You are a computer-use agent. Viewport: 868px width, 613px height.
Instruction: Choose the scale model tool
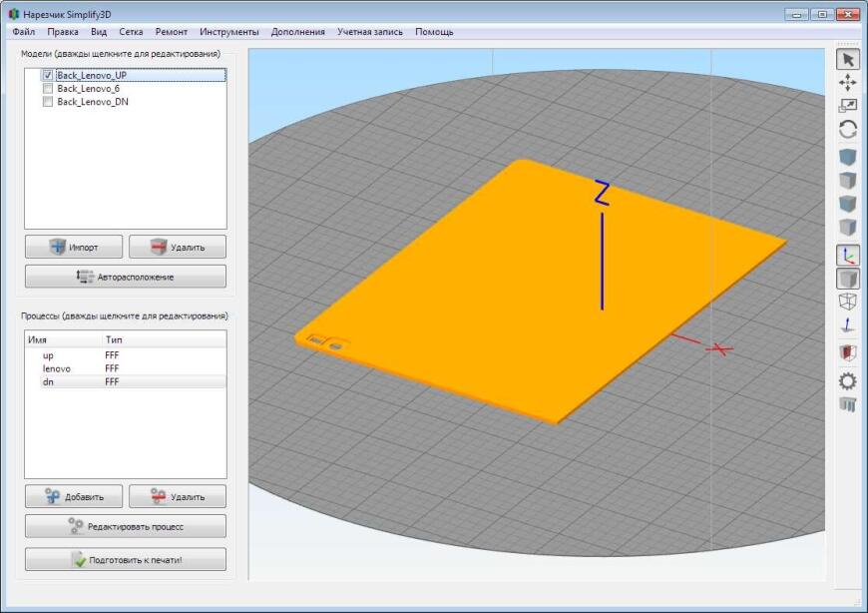(x=847, y=105)
